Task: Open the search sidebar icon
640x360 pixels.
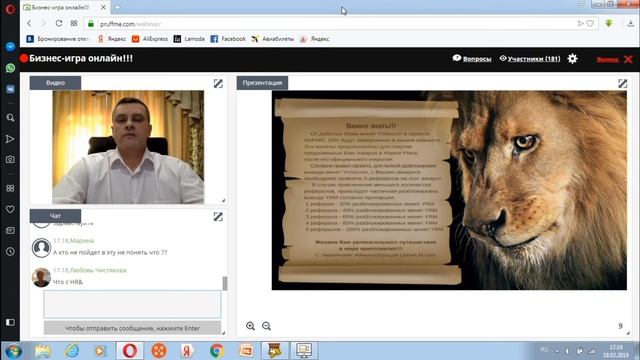Action: pos(10,118)
